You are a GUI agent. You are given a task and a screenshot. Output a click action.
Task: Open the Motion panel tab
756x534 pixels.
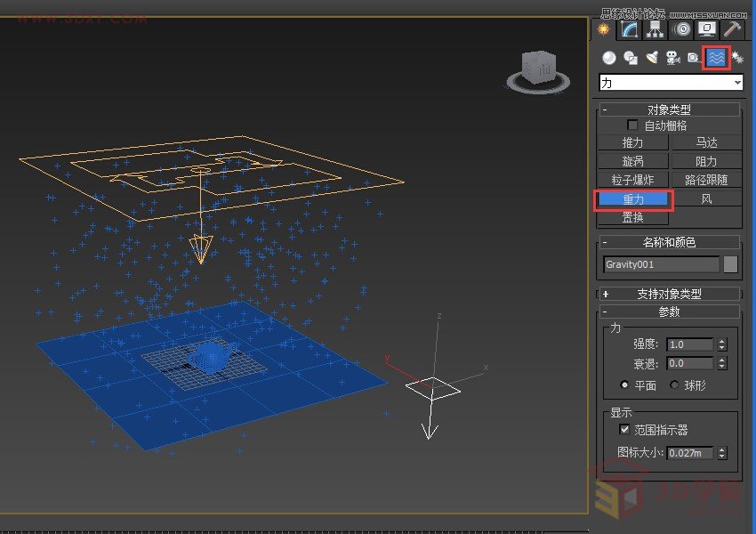tap(681, 28)
